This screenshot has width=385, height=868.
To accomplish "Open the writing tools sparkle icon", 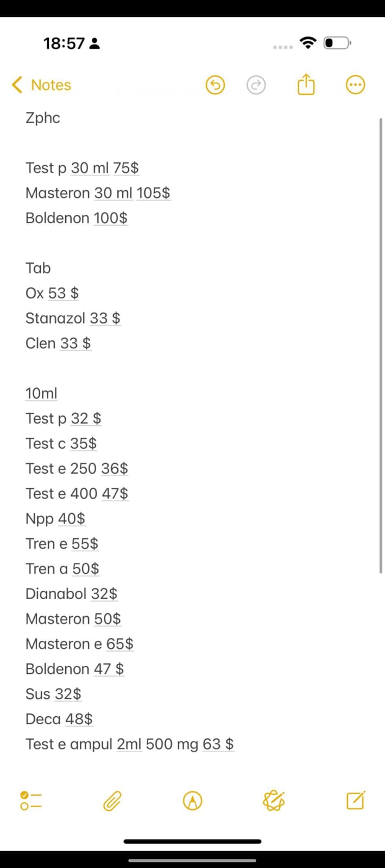I will (274, 801).
